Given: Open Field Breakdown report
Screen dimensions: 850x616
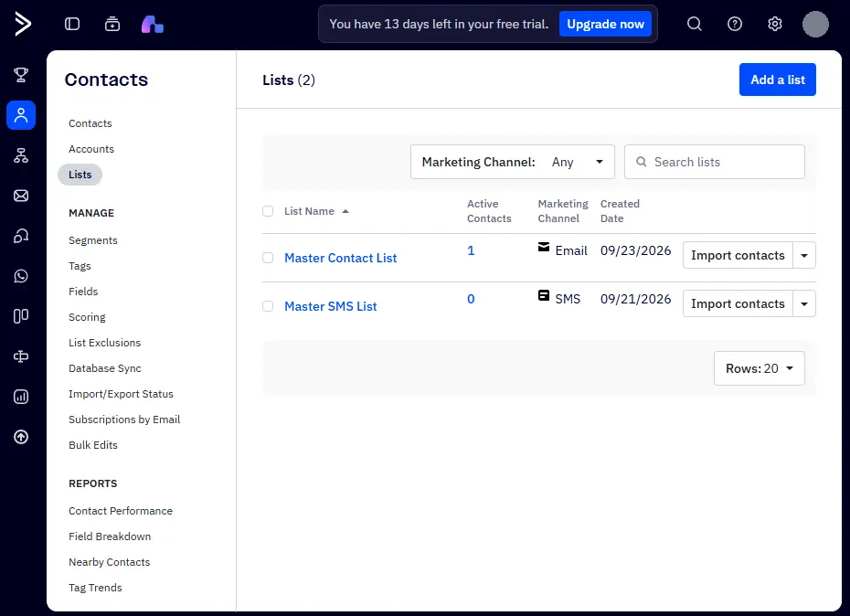Looking at the screenshot, I should point(110,536).
